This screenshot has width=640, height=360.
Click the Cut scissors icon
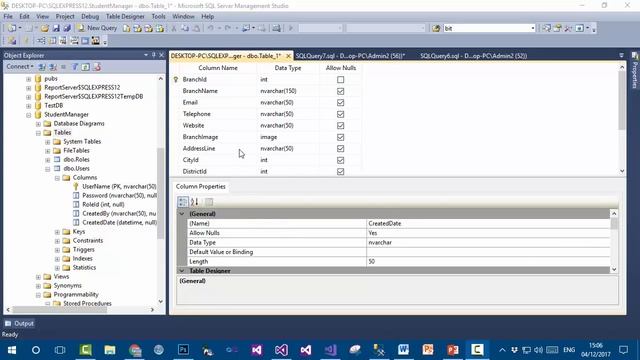[174, 28]
